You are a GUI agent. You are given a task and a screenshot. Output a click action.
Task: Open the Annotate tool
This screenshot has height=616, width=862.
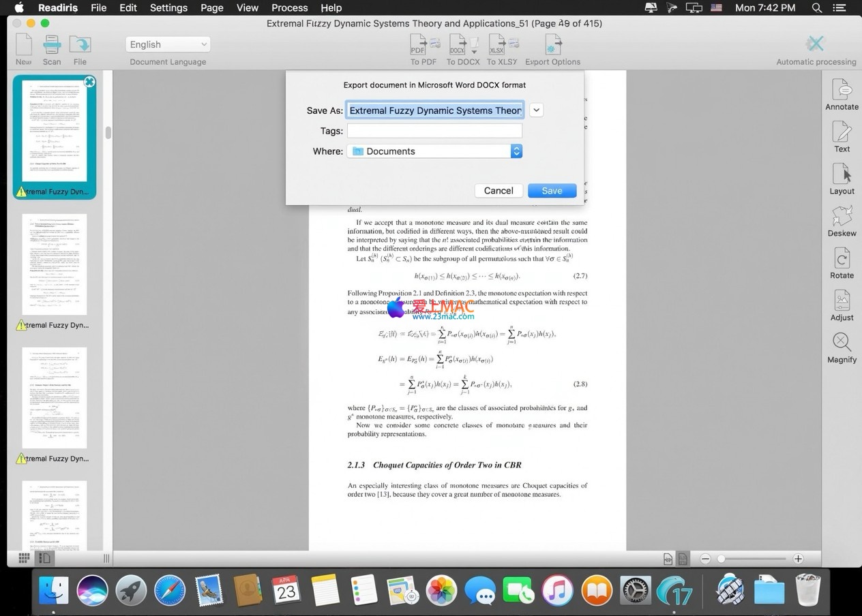tap(842, 92)
